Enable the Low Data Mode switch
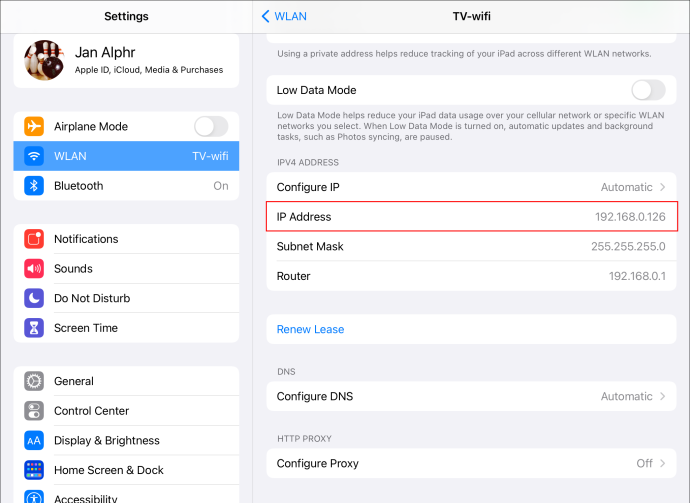The width and height of the screenshot is (690, 503). tap(649, 90)
